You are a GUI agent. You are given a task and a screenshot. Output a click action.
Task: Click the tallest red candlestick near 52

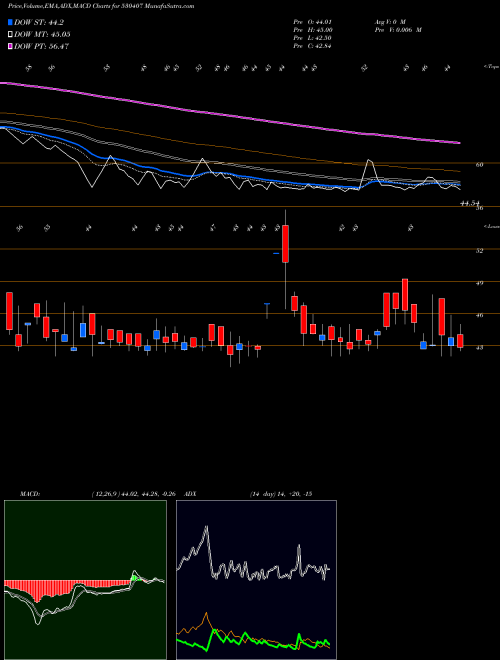pyautogui.click(x=285, y=244)
